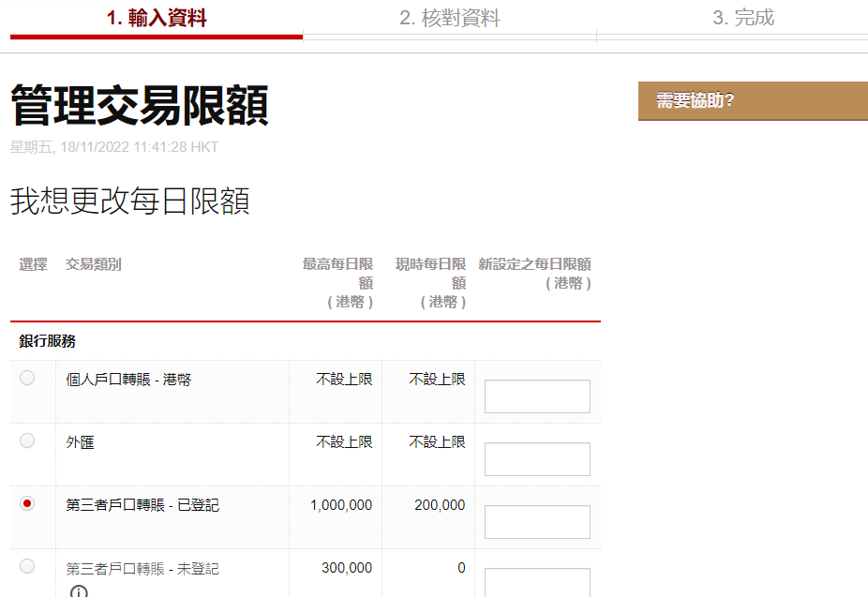Image resolution: width=868 pixels, height=597 pixels.
Task: Select the 個人戶口轉賬 - 港幣 radio button
Action: pos(27,378)
